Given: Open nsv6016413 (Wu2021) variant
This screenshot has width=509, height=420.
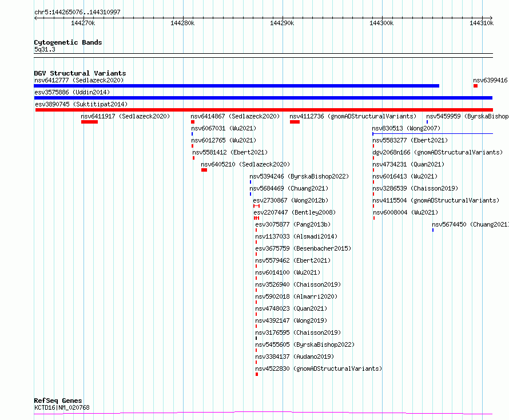Looking at the screenshot, I should [405, 176].
